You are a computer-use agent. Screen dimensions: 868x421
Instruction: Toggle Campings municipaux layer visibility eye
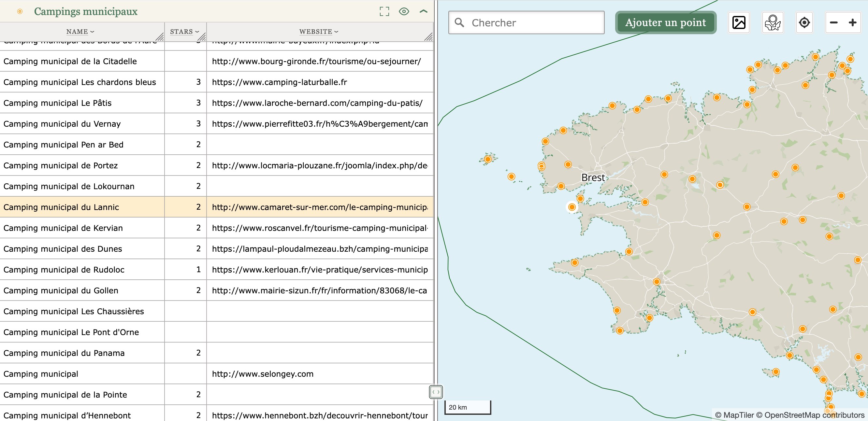coord(404,11)
